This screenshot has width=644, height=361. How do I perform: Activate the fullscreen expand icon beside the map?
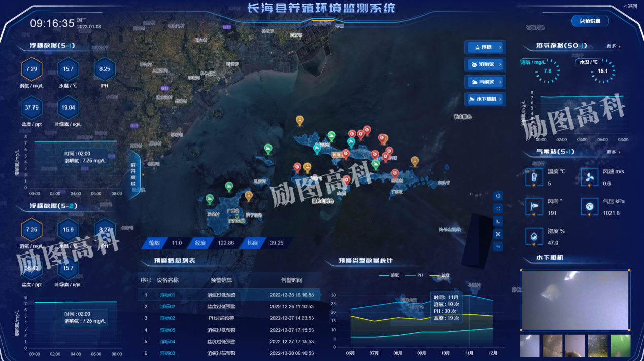click(x=498, y=208)
